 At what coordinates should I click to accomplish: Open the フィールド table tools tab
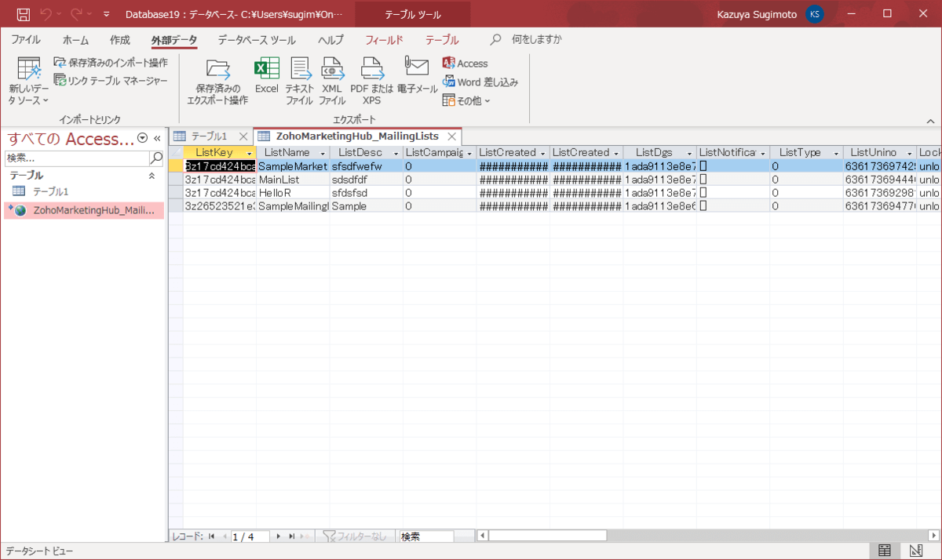point(384,40)
